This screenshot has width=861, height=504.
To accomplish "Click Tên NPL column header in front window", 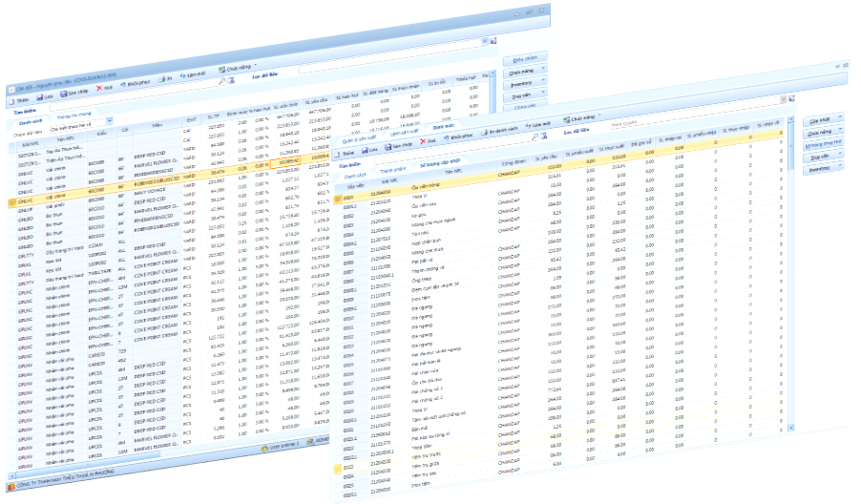I will (x=453, y=173).
